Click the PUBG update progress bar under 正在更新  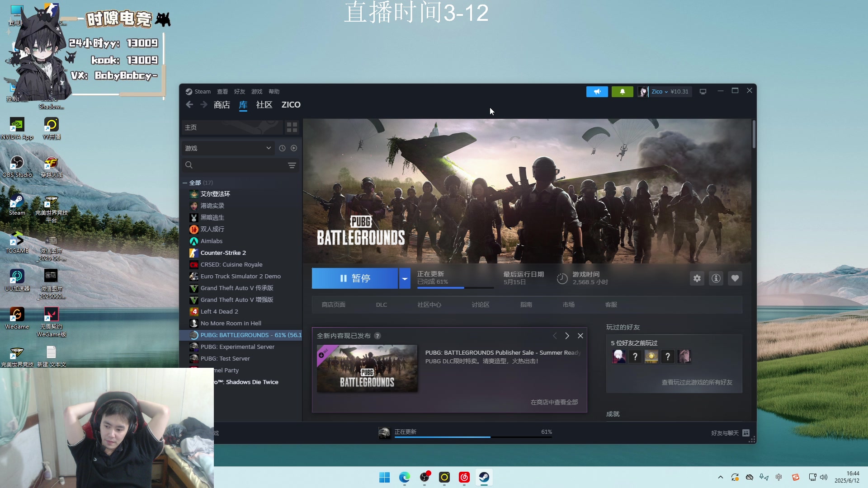(455, 288)
